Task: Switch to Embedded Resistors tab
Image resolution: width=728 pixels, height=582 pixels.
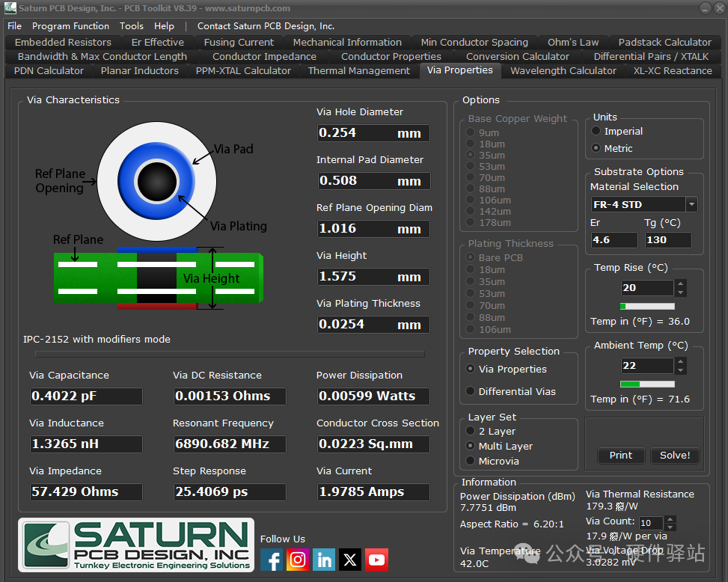Action: point(63,42)
